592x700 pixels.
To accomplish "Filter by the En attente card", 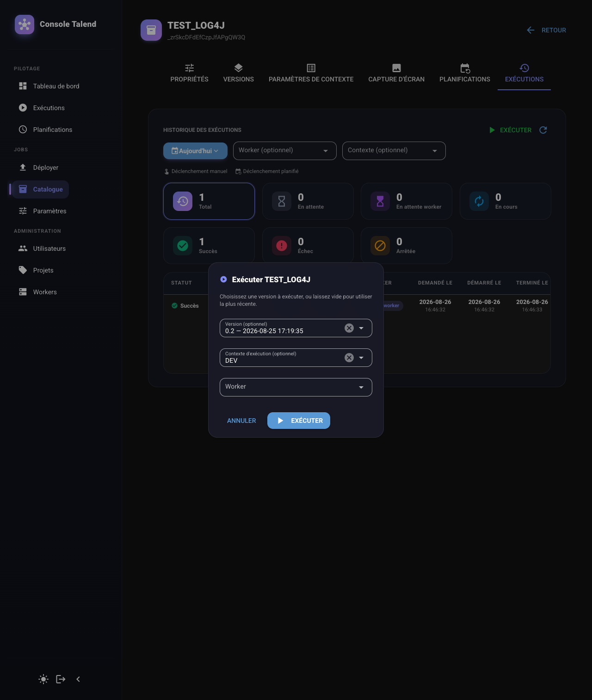I will 308,201.
